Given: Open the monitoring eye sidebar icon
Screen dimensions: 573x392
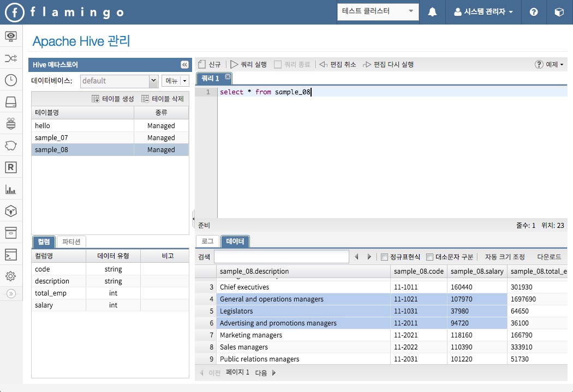Looking at the screenshot, I should pyautogui.click(x=11, y=36).
